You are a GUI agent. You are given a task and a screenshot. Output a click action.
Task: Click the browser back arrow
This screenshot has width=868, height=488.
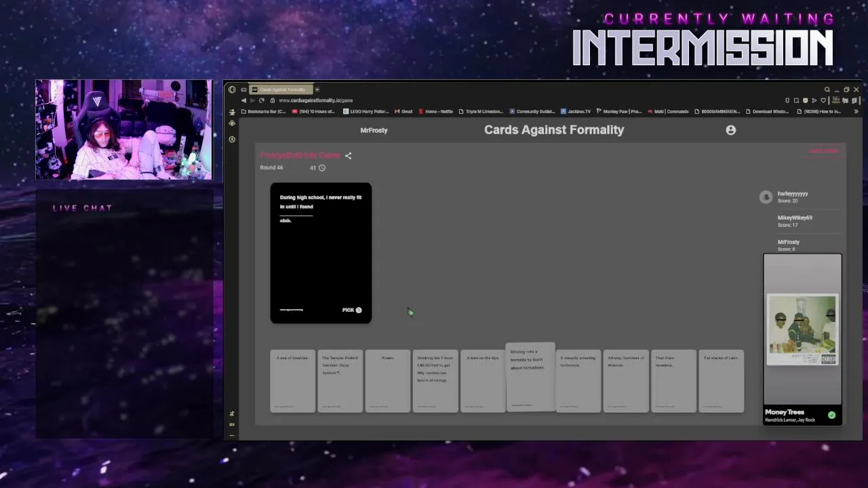[x=243, y=100]
